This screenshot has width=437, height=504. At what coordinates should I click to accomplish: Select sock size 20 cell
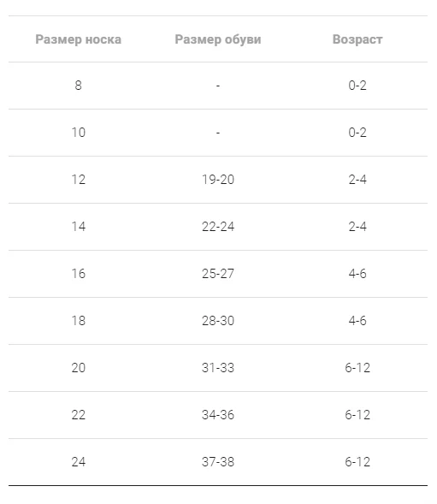click(x=79, y=368)
